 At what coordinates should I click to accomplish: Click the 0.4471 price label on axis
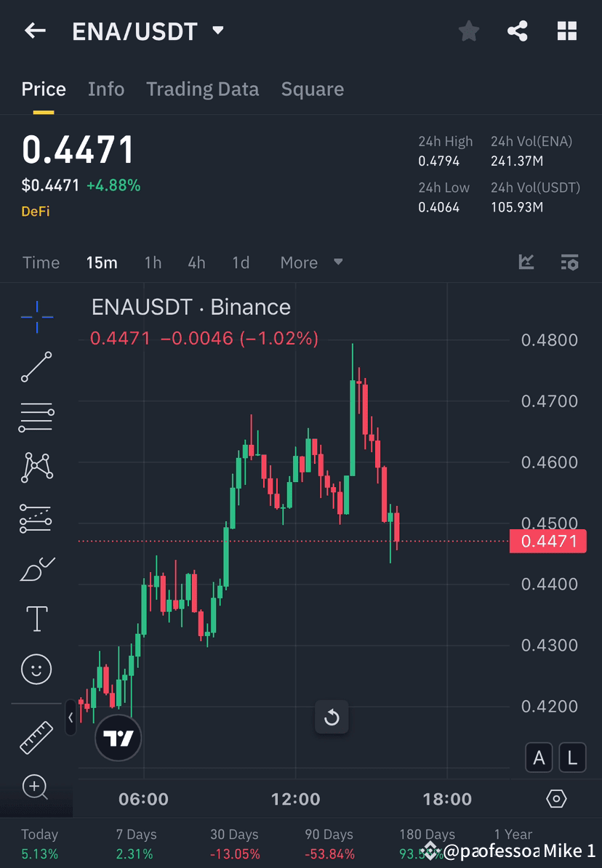[x=548, y=541]
